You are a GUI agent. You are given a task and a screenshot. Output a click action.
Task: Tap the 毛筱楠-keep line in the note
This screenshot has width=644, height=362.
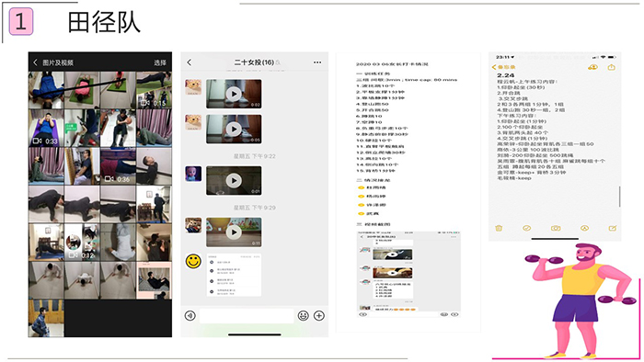tap(513, 178)
